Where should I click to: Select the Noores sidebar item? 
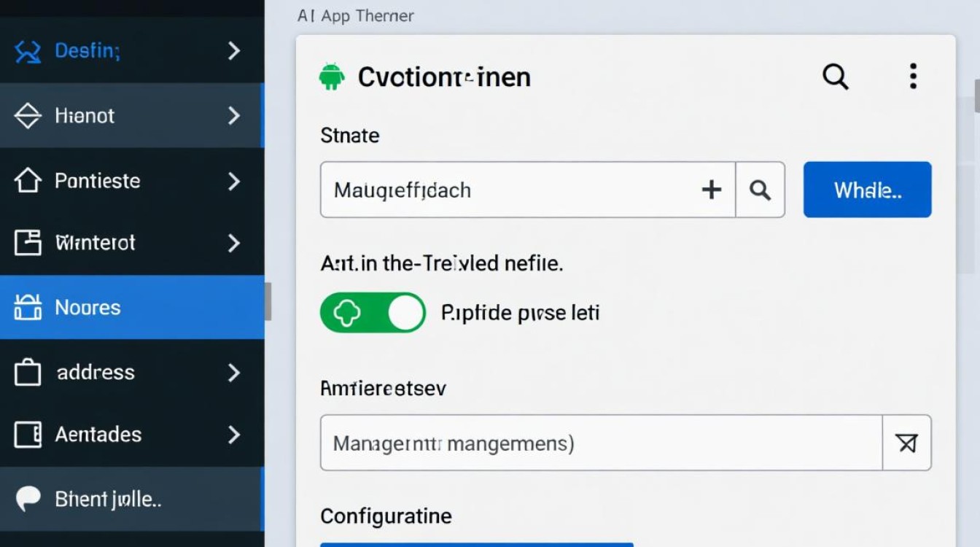pos(131,307)
